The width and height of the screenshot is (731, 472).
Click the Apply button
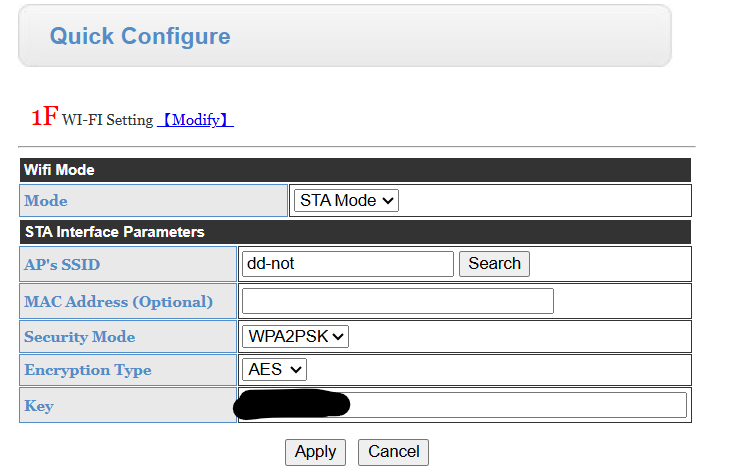click(315, 452)
